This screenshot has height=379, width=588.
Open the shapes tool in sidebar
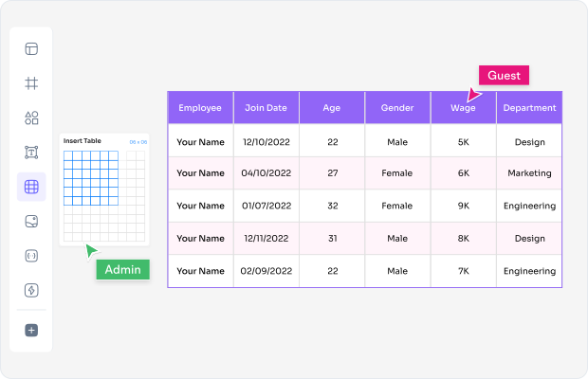31,118
